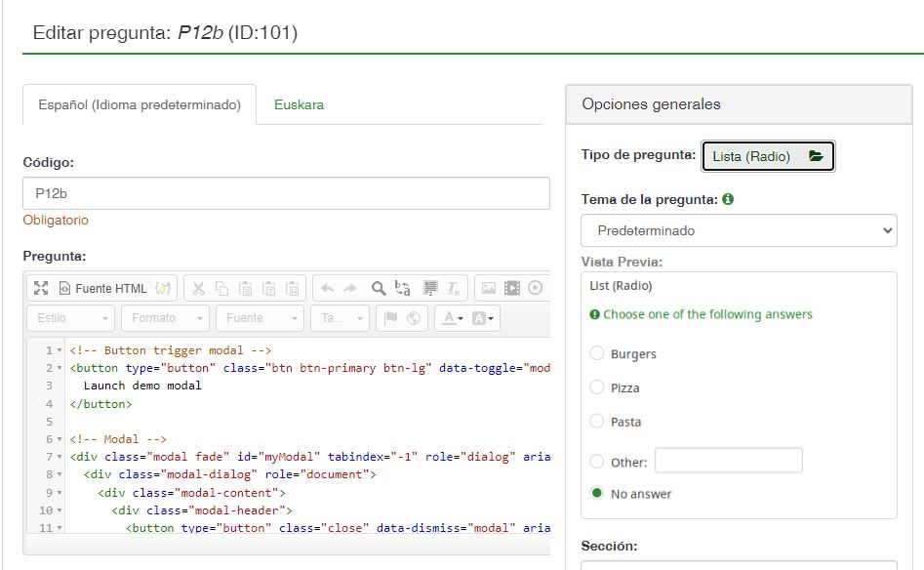Select the No answer radio option
Screen dimensions: 924x570
point(597,493)
